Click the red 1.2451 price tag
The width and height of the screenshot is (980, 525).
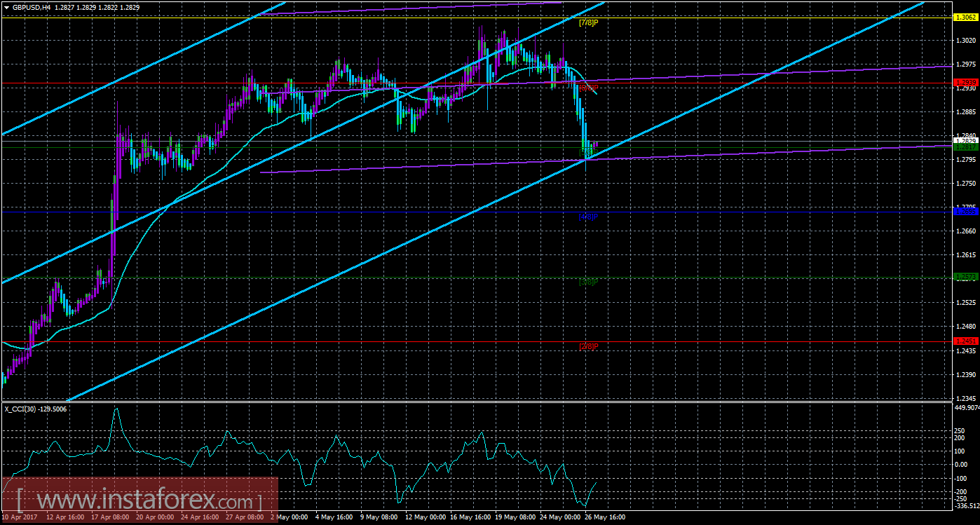[965, 341]
